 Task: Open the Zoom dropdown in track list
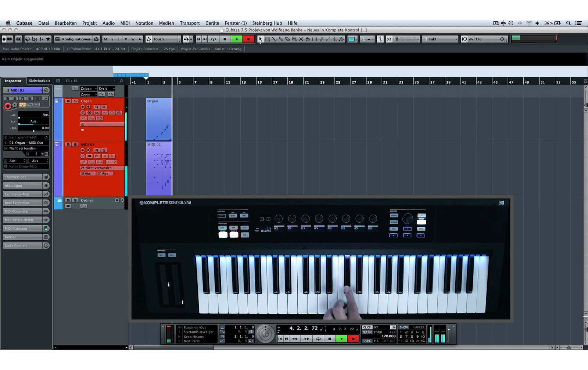click(x=89, y=94)
